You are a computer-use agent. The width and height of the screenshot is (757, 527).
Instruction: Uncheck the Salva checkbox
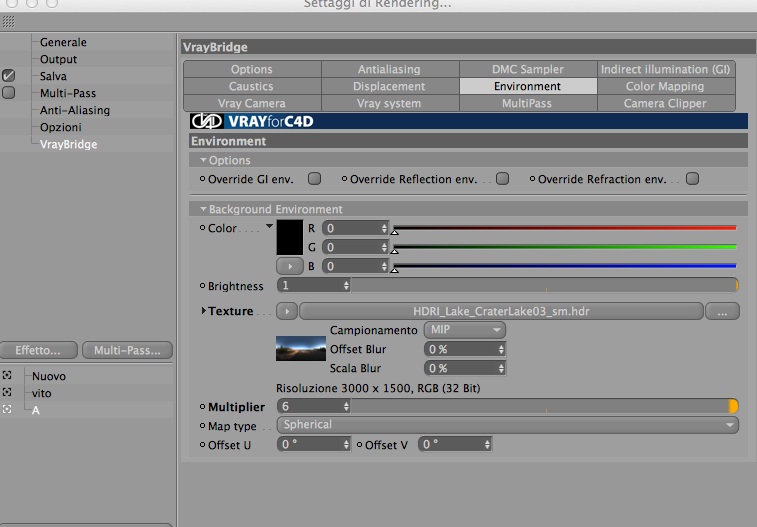tap(8, 76)
